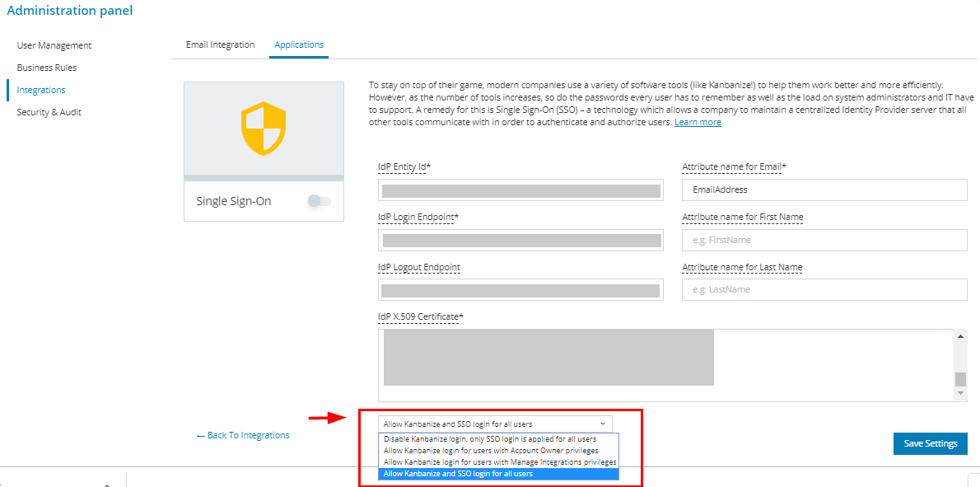Select Allow Kanbanize and SSO login for all users in the list

click(x=498, y=474)
